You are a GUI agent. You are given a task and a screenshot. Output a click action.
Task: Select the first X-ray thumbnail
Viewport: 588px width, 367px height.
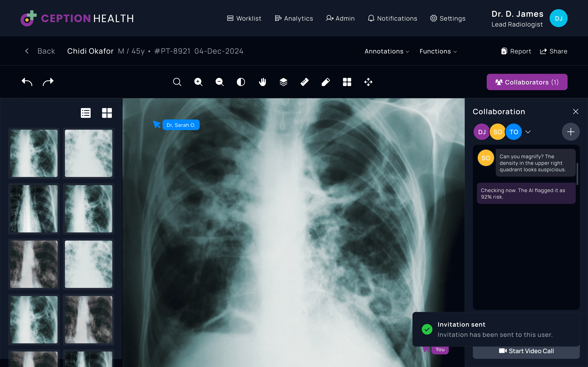coord(34,153)
